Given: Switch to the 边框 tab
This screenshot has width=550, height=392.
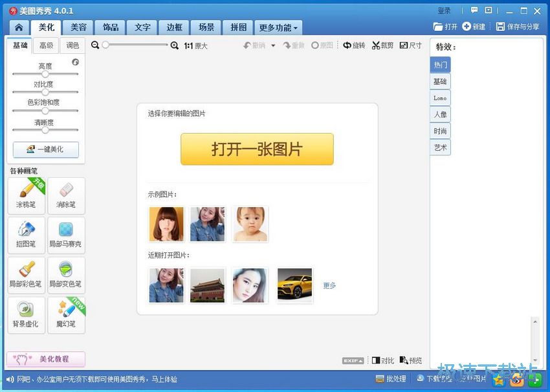Looking at the screenshot, I should (174, 27).
